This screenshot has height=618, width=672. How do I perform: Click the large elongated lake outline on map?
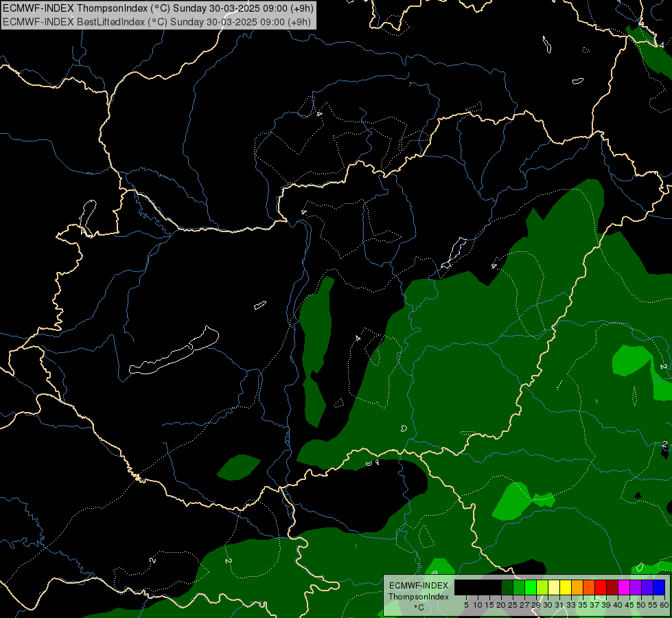pyautogui.click(x=174, y=350)
